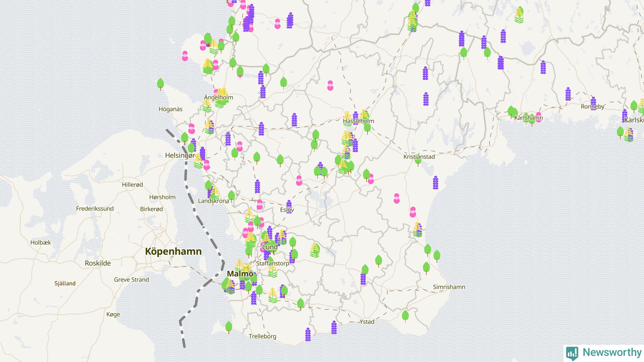This screenshot has width=644, height=362.
Task: Select the Køge label
Action: (x=113, y=314)
